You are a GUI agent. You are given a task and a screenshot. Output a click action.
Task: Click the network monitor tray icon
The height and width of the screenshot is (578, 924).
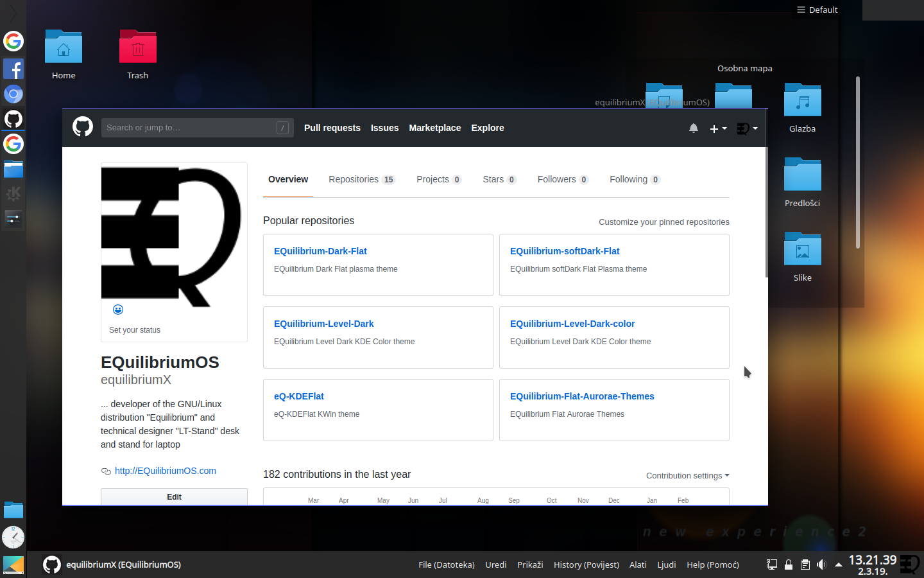[x=772, y=565]
